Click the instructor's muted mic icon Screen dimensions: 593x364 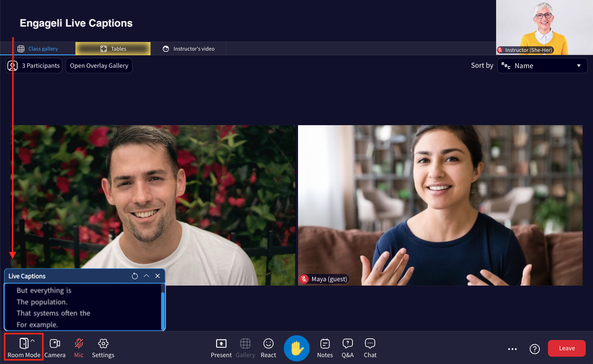point(500,50)
